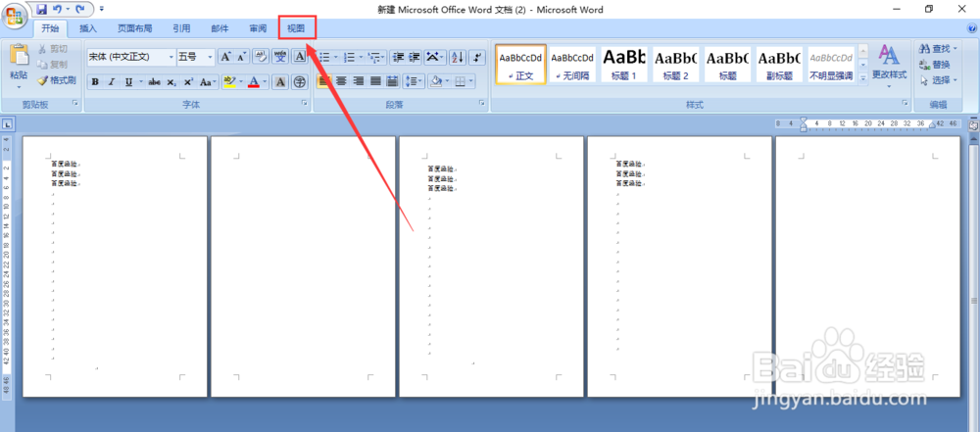Open font name dropdown 宋体 (中文正文)
The height and width of the screenshot is (432, 980).
[171, 57]
